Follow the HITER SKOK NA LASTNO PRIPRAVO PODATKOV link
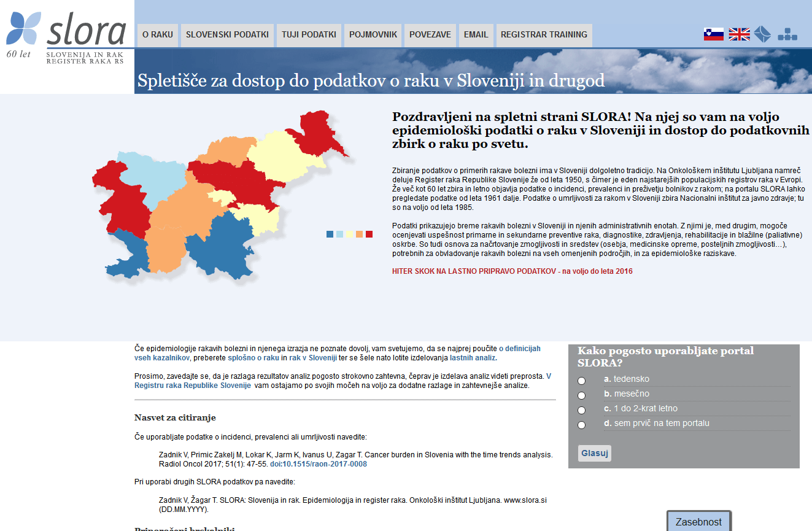812x531 pixels. pyautogui.click(x=512, y=271)
